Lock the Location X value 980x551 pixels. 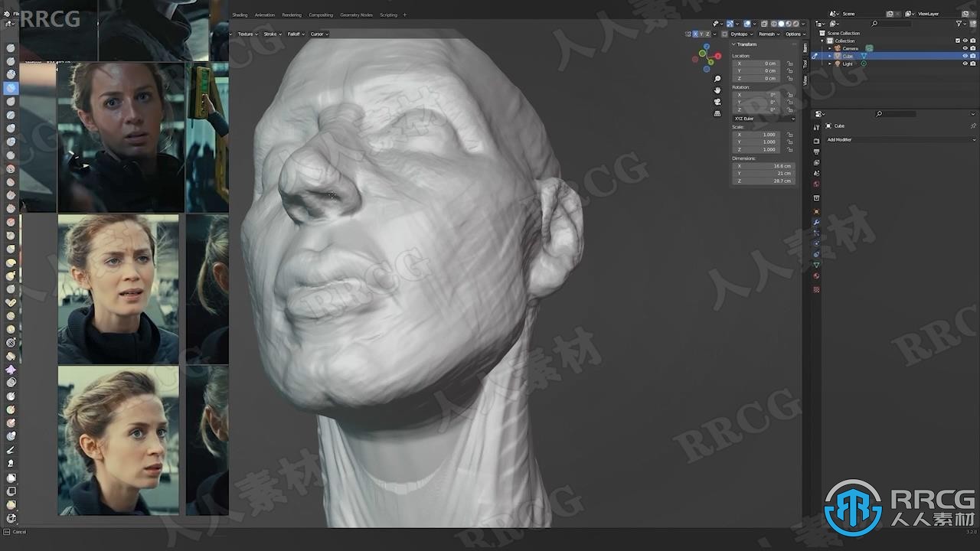pyautogui.click(x=789, y=64)
